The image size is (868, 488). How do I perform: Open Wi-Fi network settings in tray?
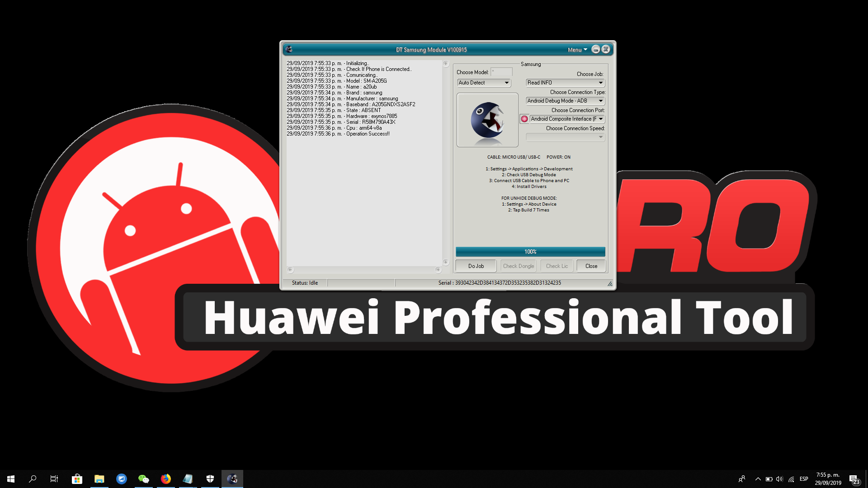[x=791, y=479]
